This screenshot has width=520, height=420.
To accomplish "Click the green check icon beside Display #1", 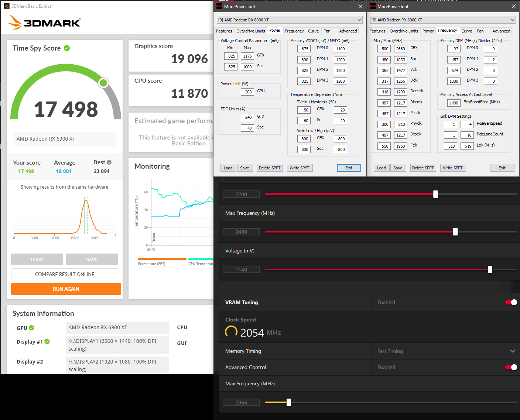I will coord(47,341).
